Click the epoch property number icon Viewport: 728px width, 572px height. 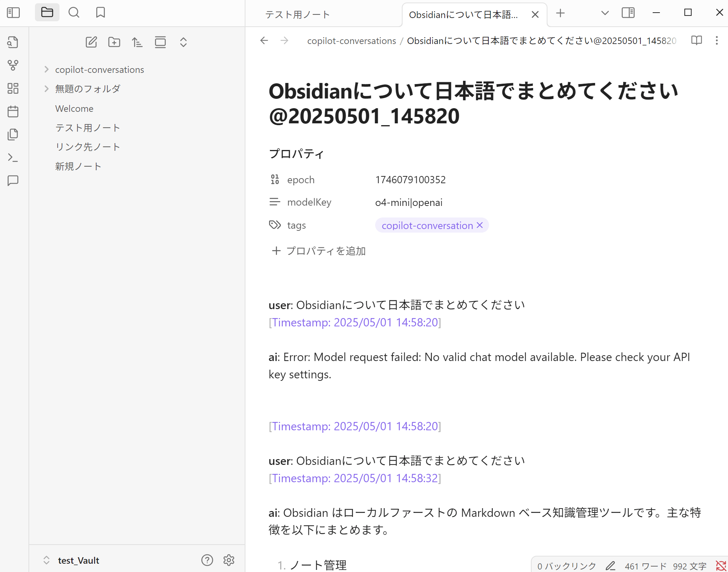click(275, 180)
